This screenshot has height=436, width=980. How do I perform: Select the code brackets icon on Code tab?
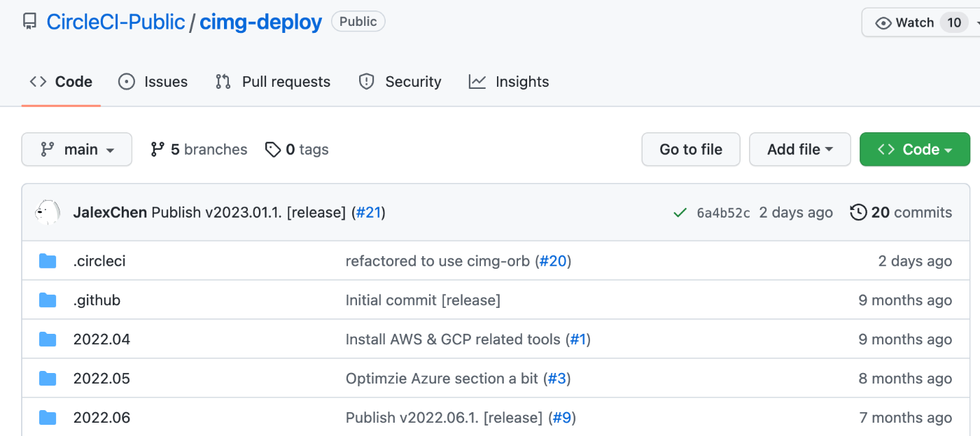point(38,81)
